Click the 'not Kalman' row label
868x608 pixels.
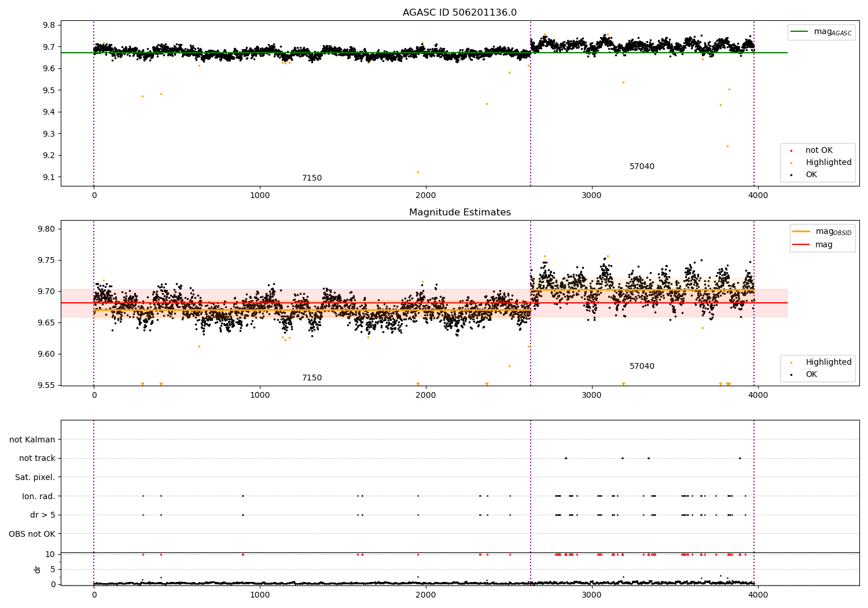pos(32,439)
